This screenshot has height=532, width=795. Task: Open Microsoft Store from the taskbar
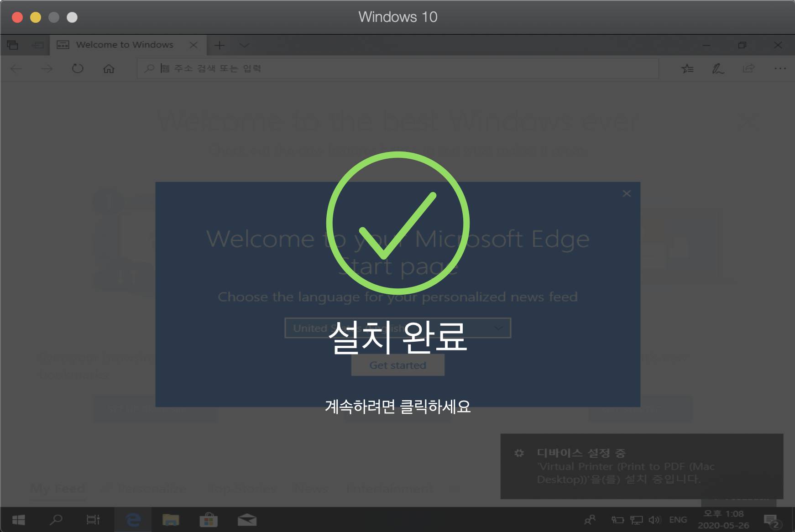click(209, 520)
